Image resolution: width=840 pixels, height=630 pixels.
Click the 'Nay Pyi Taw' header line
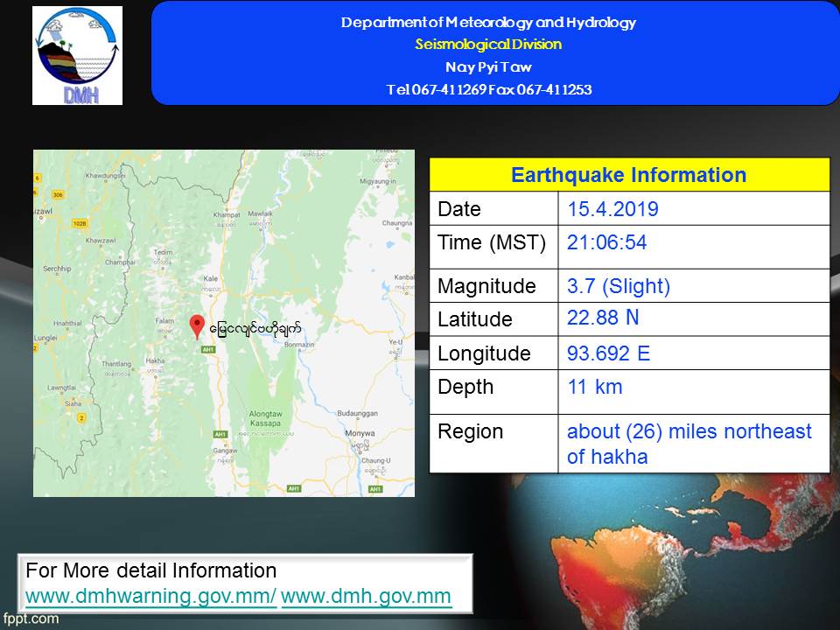[x=488, y=67]
